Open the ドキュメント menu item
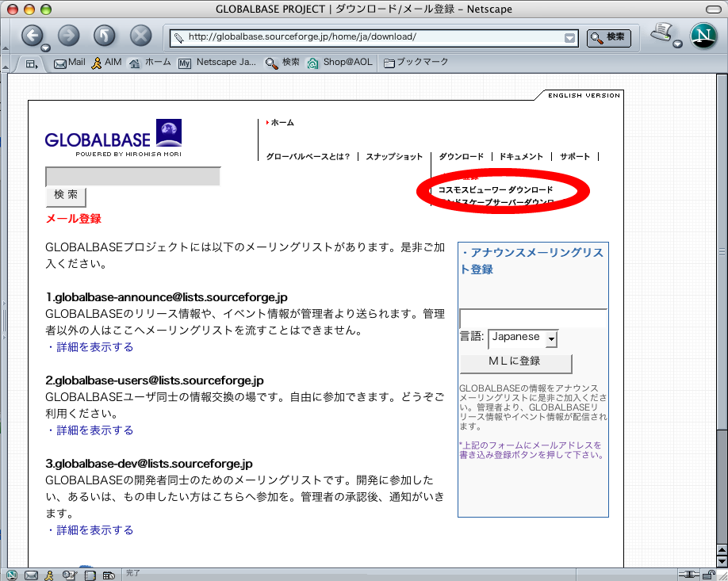This screenshot has height=581, width=728. tap(521, 157)
